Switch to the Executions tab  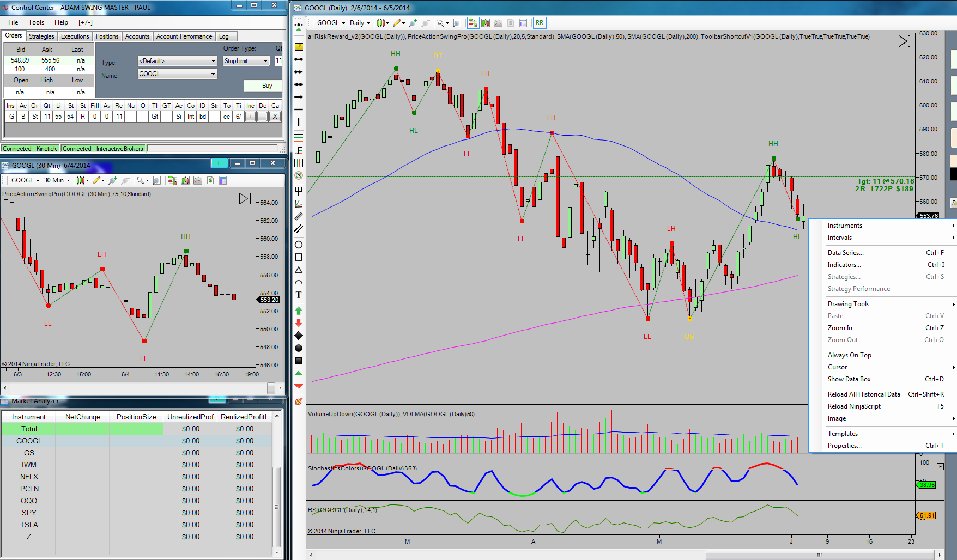tap(75, 36)
